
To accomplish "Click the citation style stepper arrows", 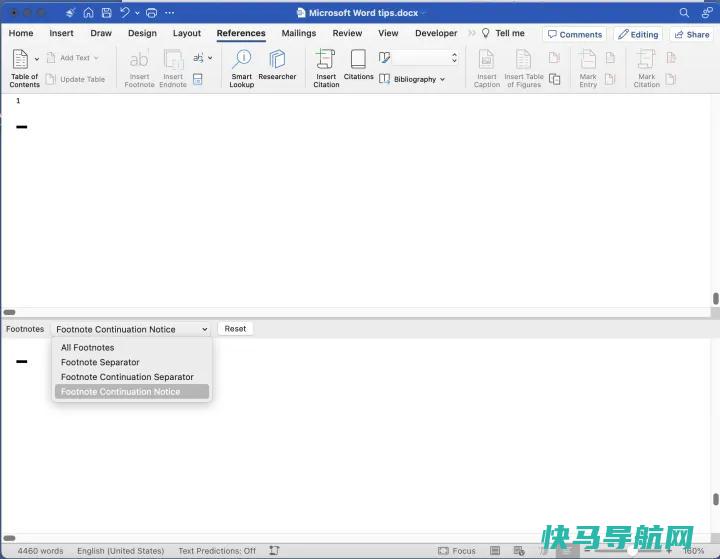I will (454, 58).
